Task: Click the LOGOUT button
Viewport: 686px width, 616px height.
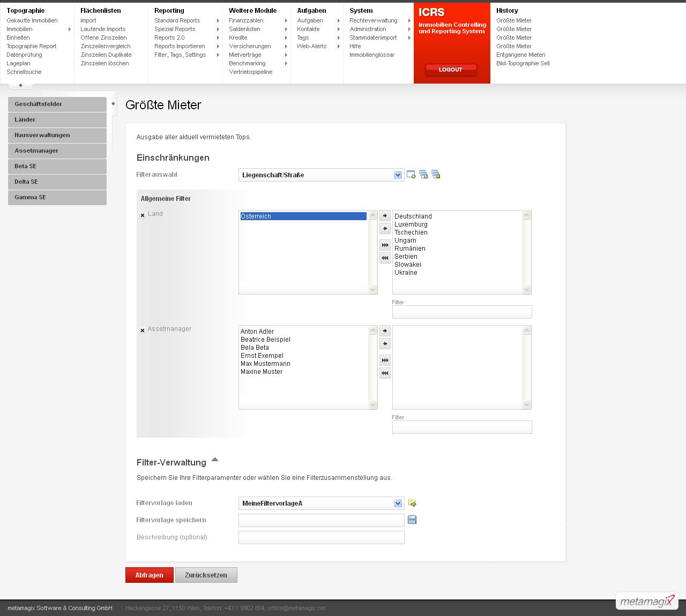Action: [451, 70]
